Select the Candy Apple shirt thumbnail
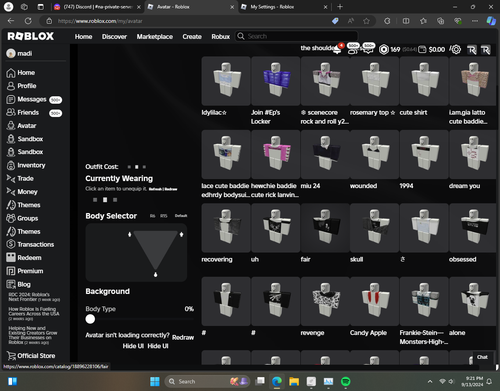 374,301
